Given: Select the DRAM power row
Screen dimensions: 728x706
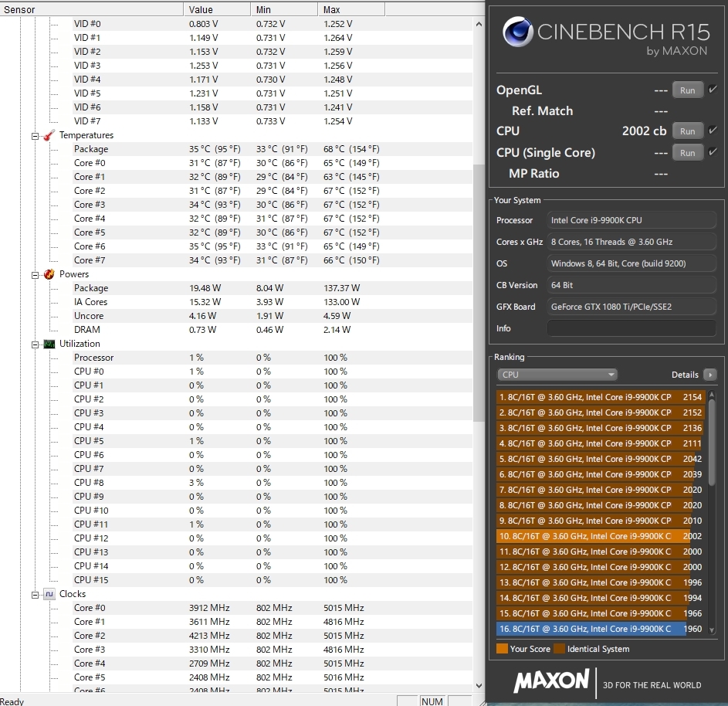Looking at the screenshot, I should 272,330.
